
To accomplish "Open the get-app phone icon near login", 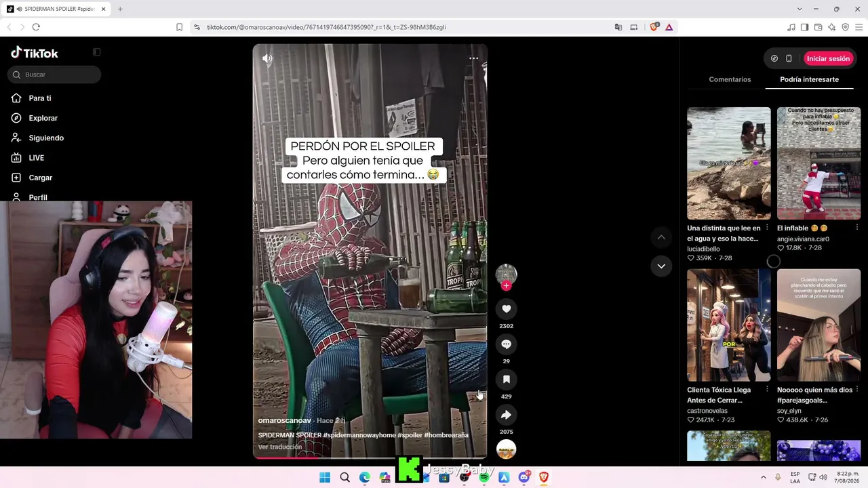I will [789, 58].
